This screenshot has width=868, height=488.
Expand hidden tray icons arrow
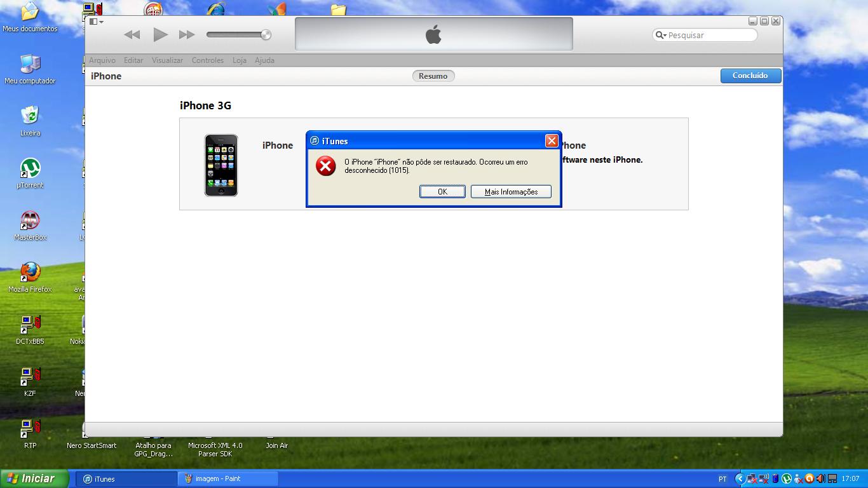[740, 479]
